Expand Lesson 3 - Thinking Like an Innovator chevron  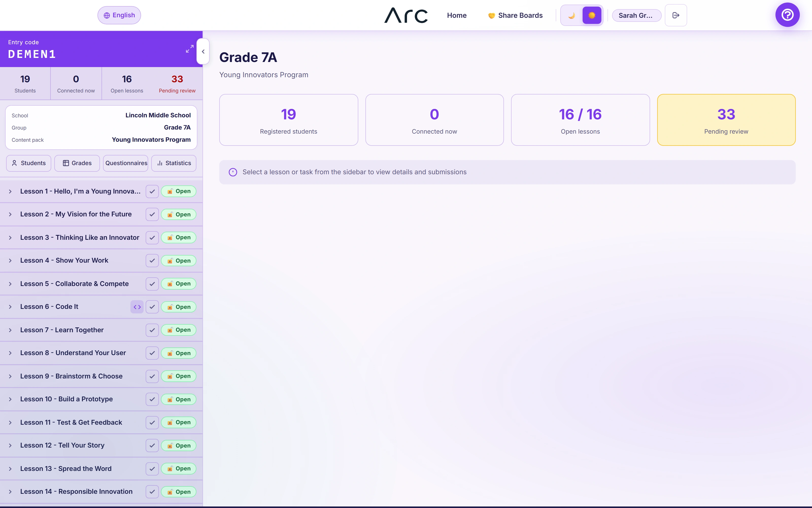pos(10,237)
